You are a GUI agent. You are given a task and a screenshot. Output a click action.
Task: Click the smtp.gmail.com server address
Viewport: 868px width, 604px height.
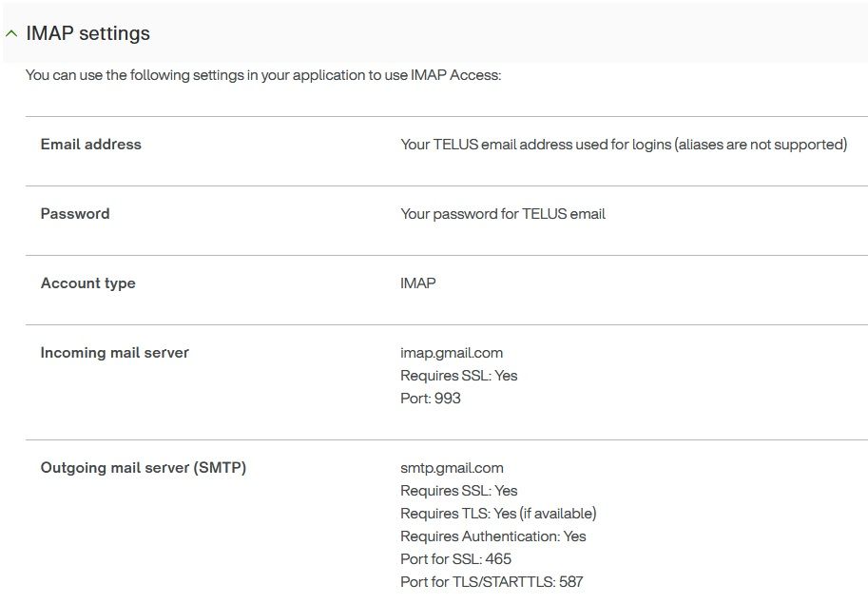[452, 468]
